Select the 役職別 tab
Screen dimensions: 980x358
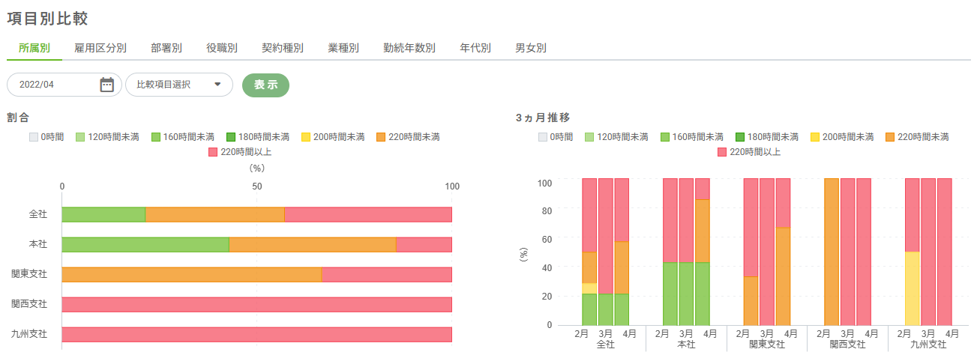point(222,48)
